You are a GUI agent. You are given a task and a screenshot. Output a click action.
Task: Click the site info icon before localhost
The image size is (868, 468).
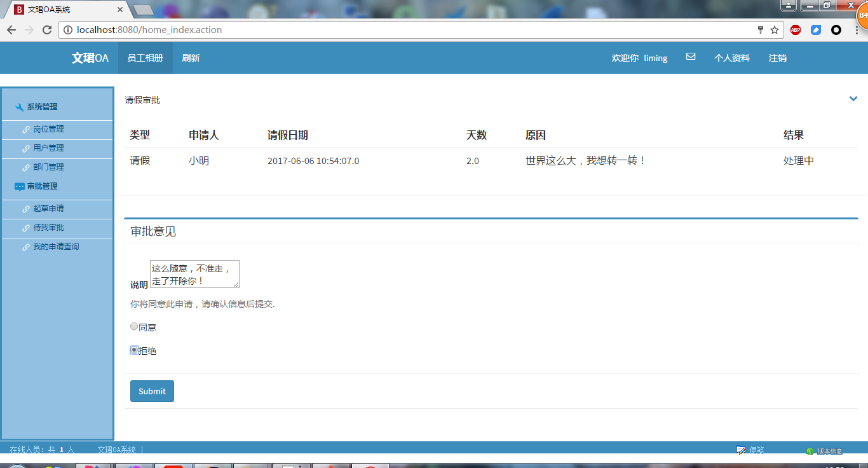coord(68,30)
